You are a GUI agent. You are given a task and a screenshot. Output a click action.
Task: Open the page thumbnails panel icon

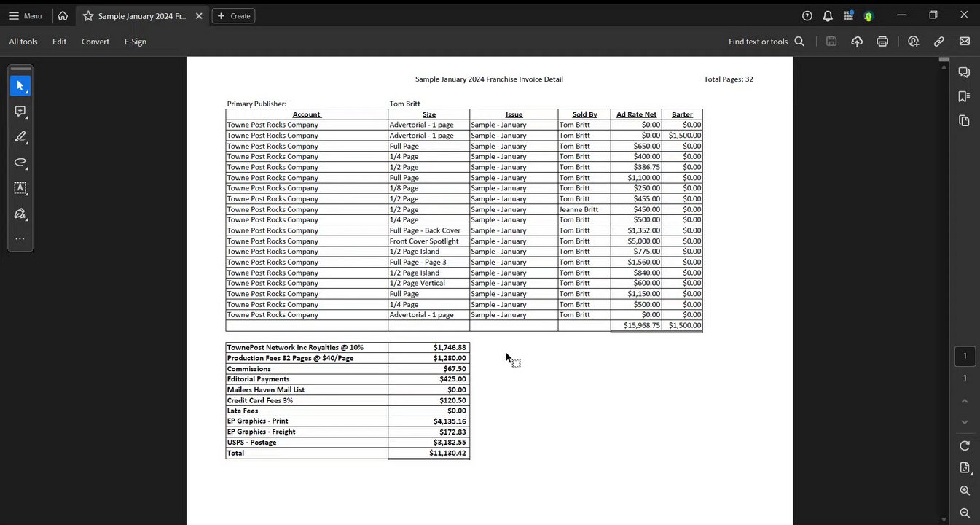click(x=965, y=120)
